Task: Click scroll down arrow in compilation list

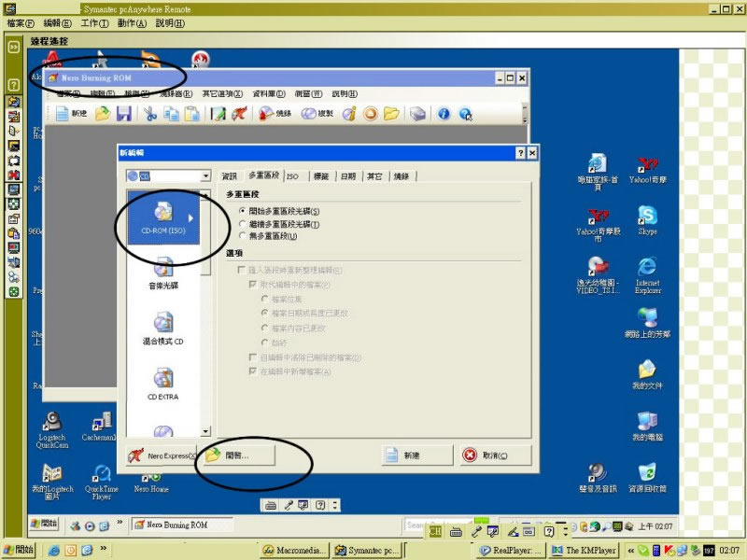Action: click(x=205, y=431)
